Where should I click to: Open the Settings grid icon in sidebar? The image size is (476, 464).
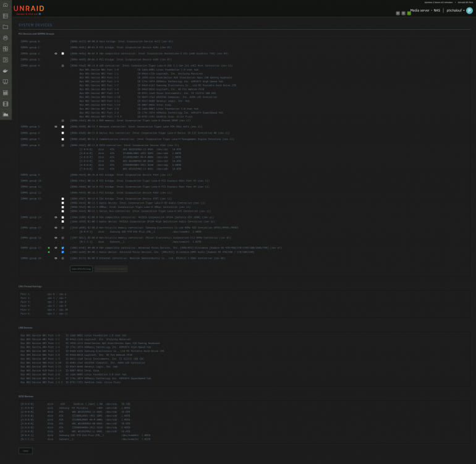6,49
